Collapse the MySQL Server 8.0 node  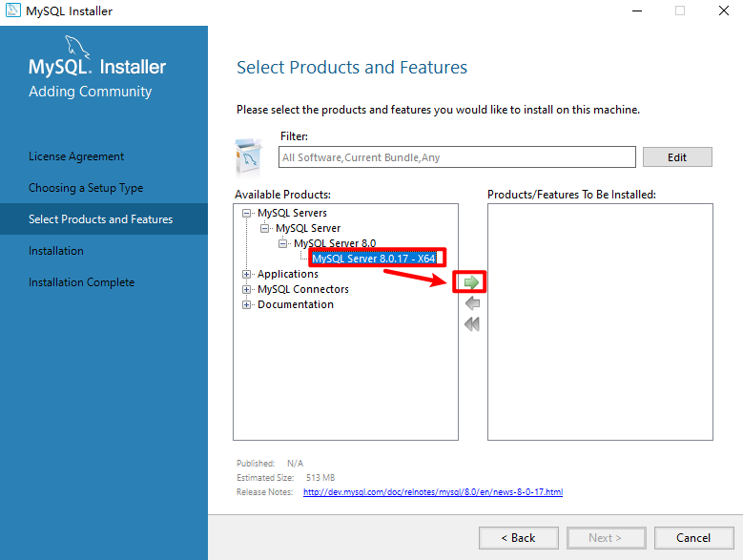point(283,244)
